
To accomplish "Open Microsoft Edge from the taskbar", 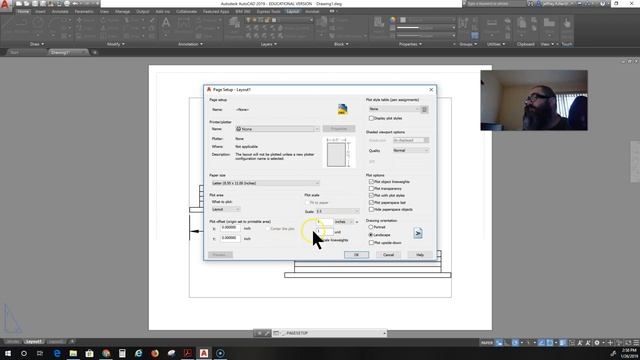I will pos(57,353).
